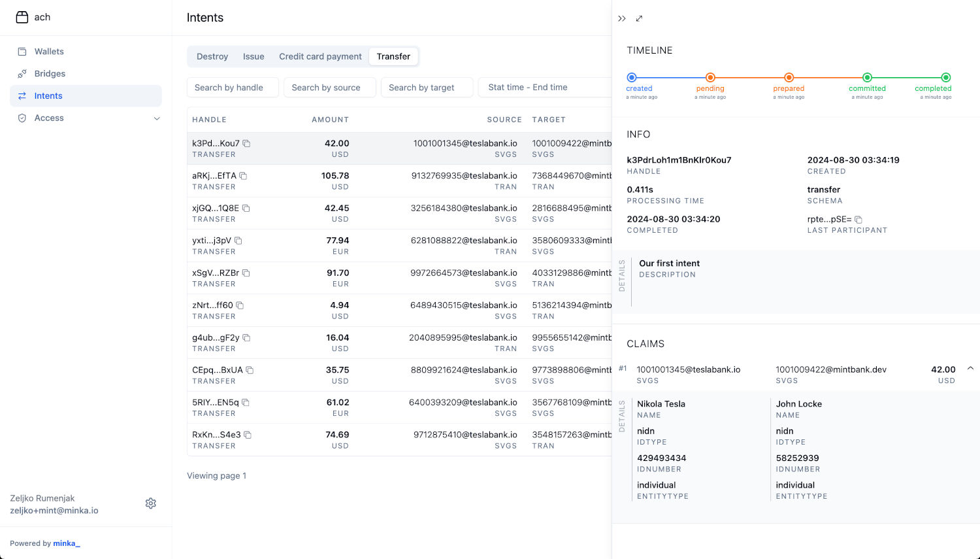
Task: Open the Wallets section in sidebar
Action: 48,51
